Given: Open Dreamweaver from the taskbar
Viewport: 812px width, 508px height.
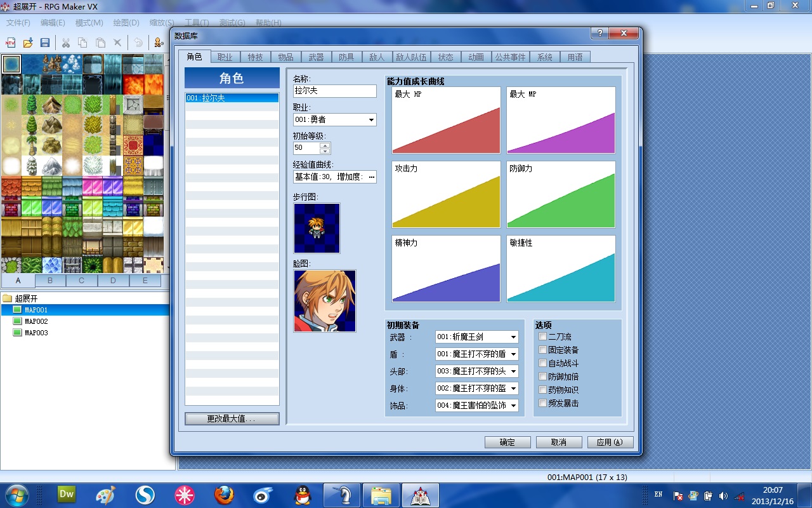Looking at the screenshot, I should click(67, 494).
